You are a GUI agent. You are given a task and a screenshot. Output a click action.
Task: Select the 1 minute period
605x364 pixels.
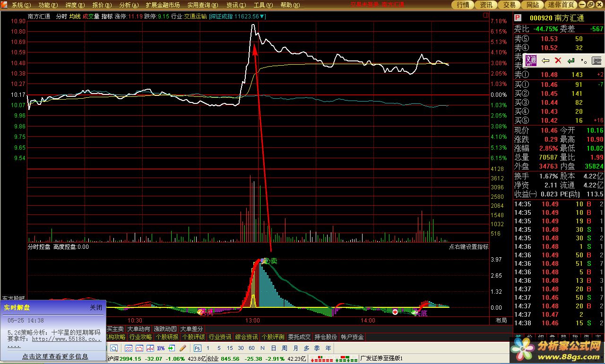pyautogui.click(x=207, y=348)
